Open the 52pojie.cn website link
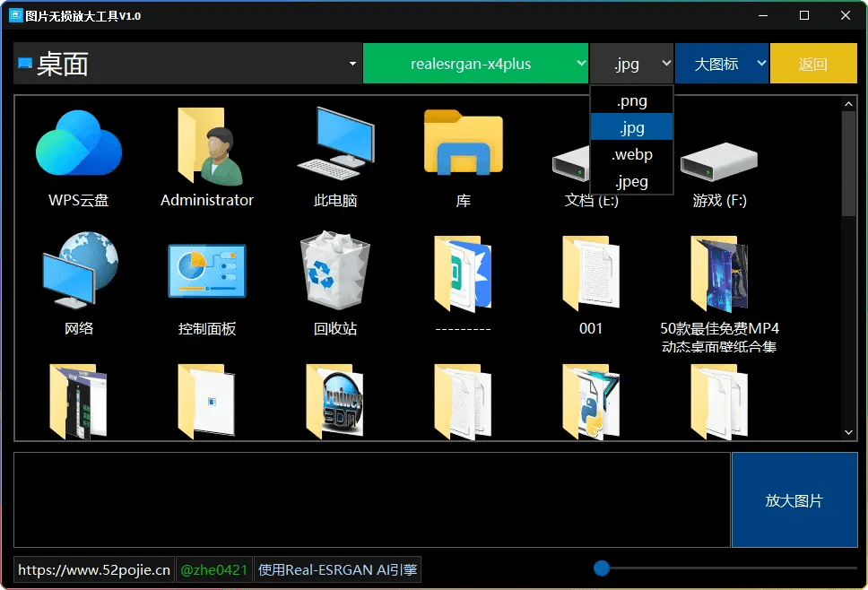Viewport: 868px width, 590px height. pos(92,568)
